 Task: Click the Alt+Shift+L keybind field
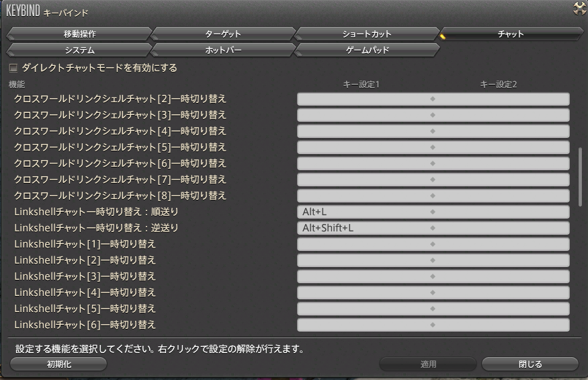click(x=365, y=228)
